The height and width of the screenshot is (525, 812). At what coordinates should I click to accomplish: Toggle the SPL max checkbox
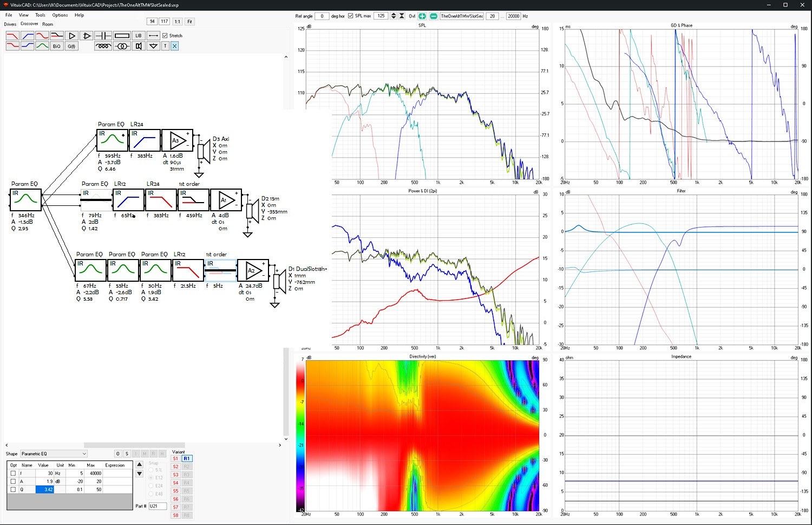click(x=351, y=16)
